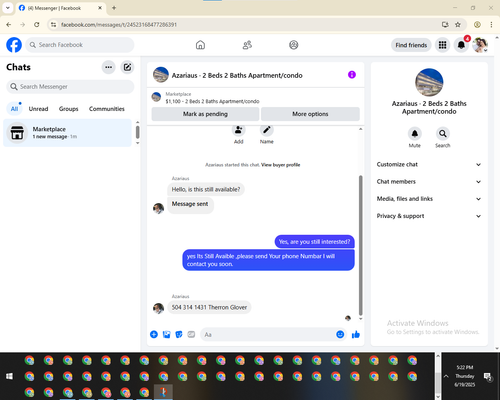The height and width of the screenshot is (400, 500).
Task: Select the All chats filter
Action: coord(14,109)
